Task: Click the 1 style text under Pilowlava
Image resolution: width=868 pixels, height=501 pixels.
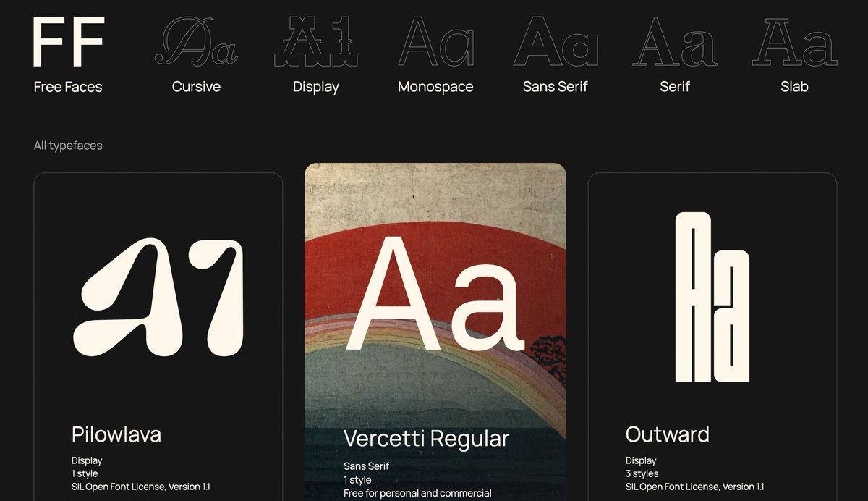Action: 85,473
